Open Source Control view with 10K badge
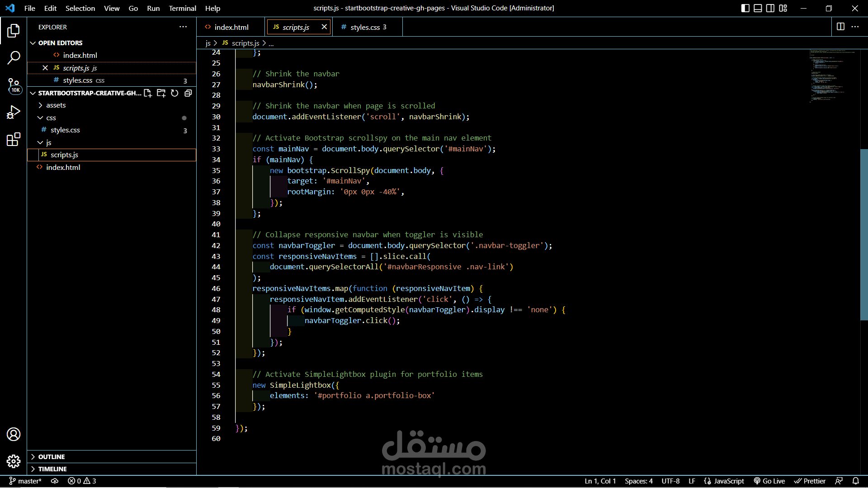 pos(14,85)
